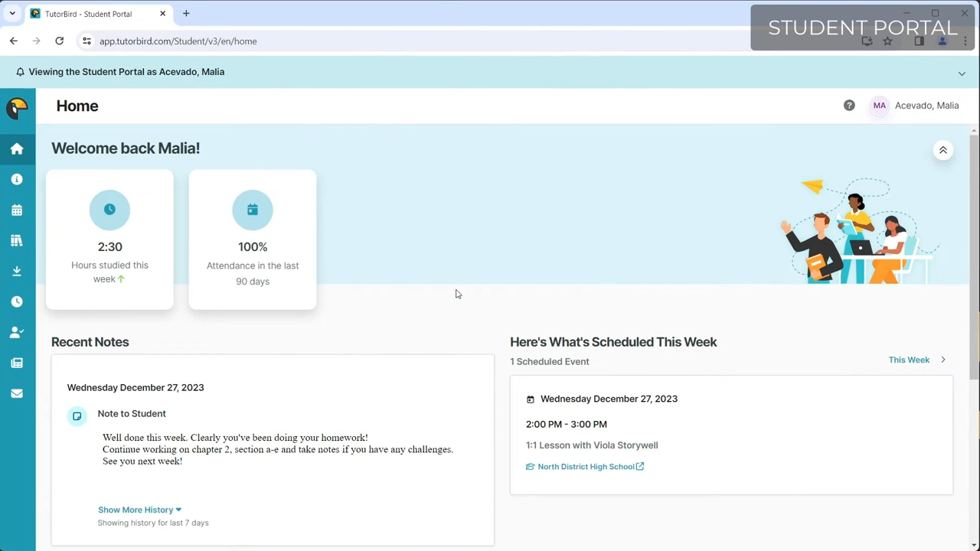Collapse the Student Portal banner chevron
The width and height of the screenshot is (980, 551).
962,73
